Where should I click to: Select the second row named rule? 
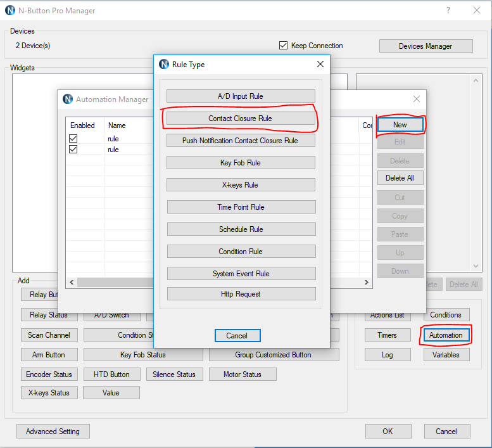[113, 149]
